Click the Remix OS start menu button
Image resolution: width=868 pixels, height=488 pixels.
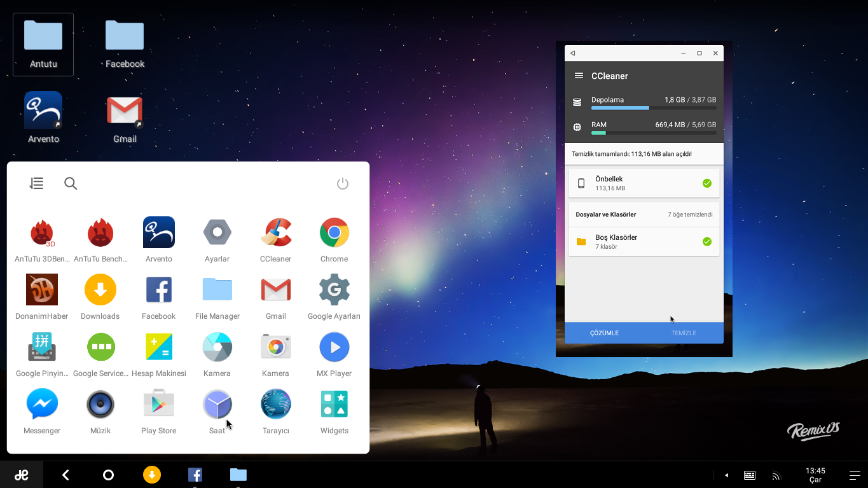(x=22, y=475)
